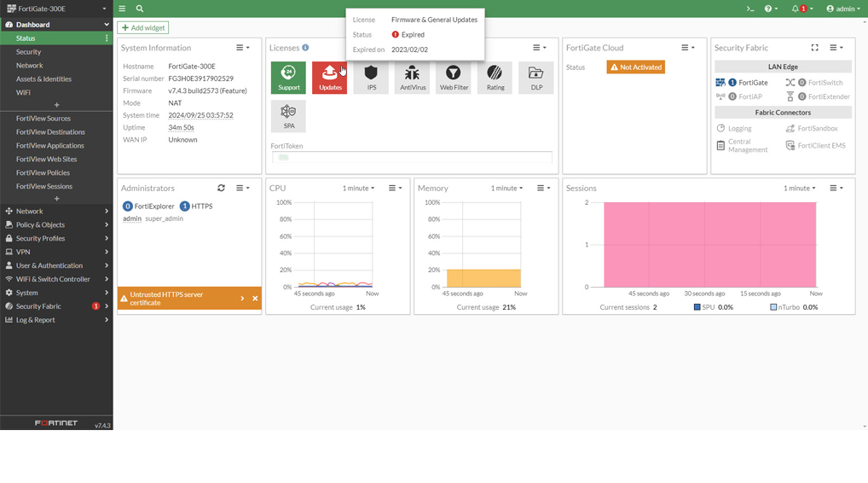The height and width of the screenshot is (483, 868).
Task: Open the FortiGate-300E device dropdown
Action: [x=56, y=9]
